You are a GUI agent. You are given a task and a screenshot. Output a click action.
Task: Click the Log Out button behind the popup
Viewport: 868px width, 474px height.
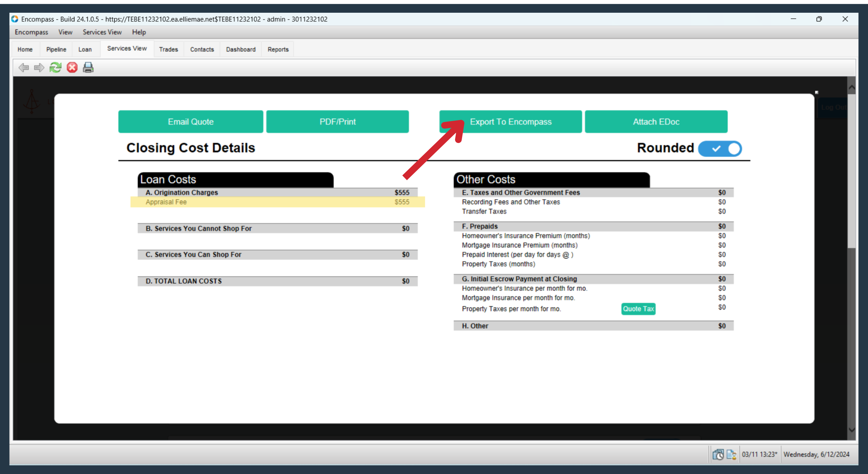(x=833, y=108)
